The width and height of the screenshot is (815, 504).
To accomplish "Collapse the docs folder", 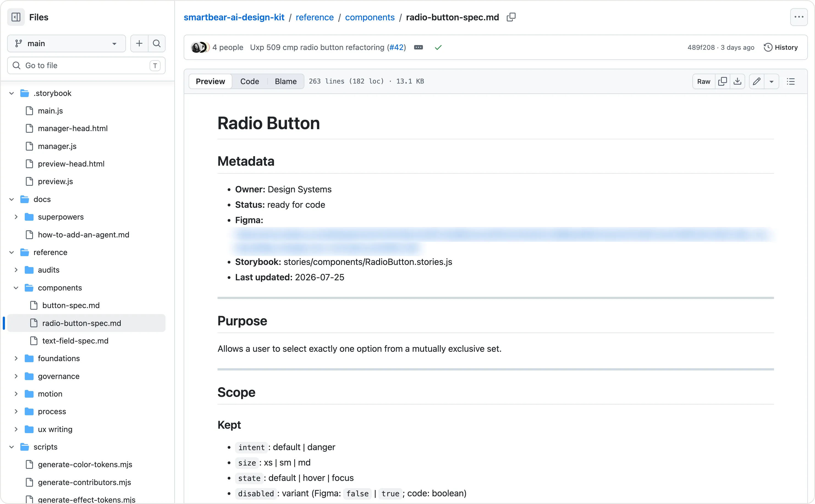I will pyautogui.click(x=12, y=199).
